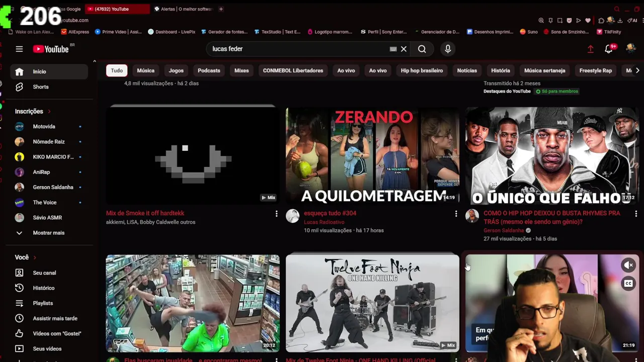Select the Hip hop brasileiro filter chip
Image resolution: width=644 pixels, height=362 pixels.
(422, 70)
